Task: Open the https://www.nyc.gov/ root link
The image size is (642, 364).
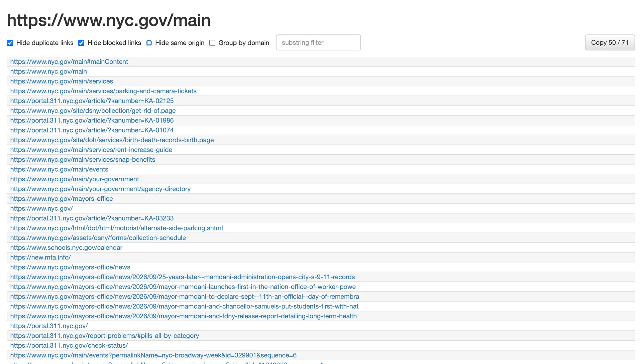Action: [41, 209]
